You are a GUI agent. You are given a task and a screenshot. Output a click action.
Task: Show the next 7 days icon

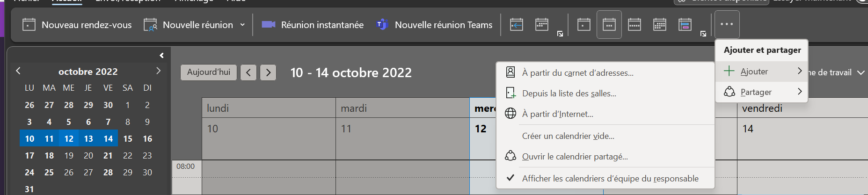542,24
